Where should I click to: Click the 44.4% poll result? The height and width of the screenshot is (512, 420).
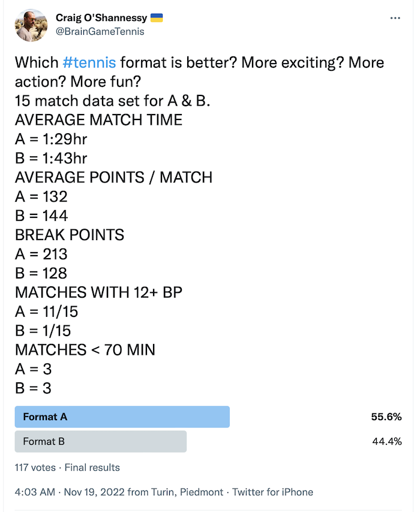(x=387, y=441)
